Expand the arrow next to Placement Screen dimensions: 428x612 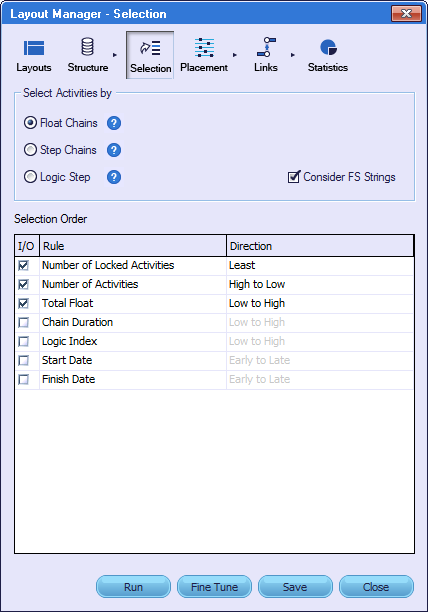234,55
